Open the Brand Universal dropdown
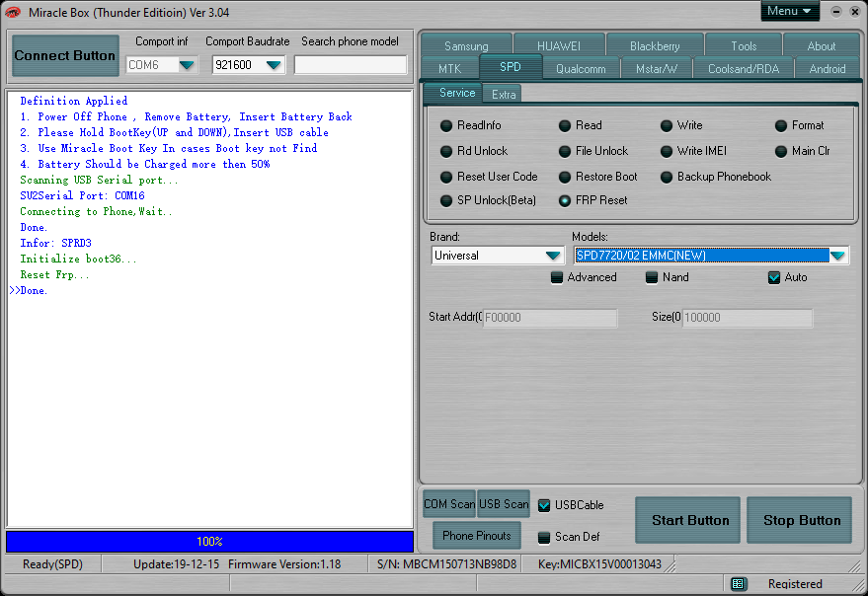The image size is (868, 596). [x=552, y=256]
